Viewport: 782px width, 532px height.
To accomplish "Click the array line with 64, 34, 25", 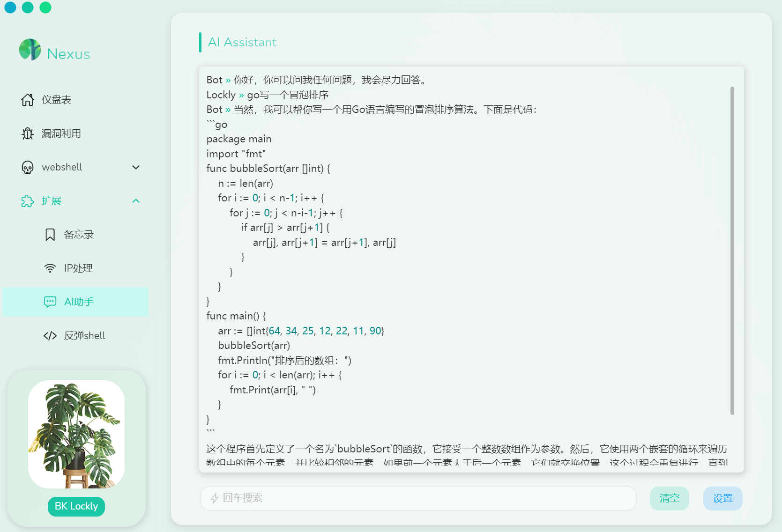I will coord(301,331).
